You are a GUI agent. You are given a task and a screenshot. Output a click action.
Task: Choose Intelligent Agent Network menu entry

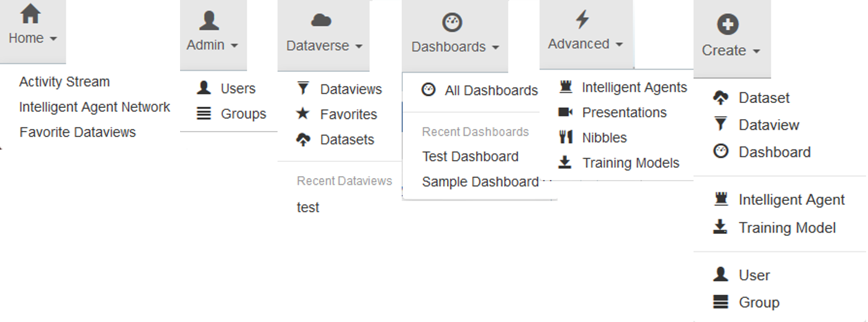(x=94, y=107)
